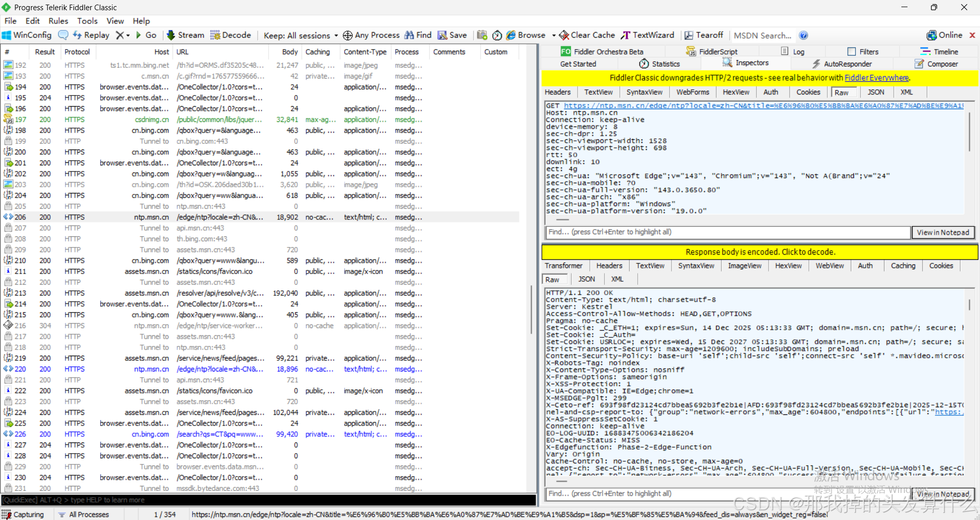Click the Remove sessions X icon
This screenshot has height=520, width=980.
119,35
